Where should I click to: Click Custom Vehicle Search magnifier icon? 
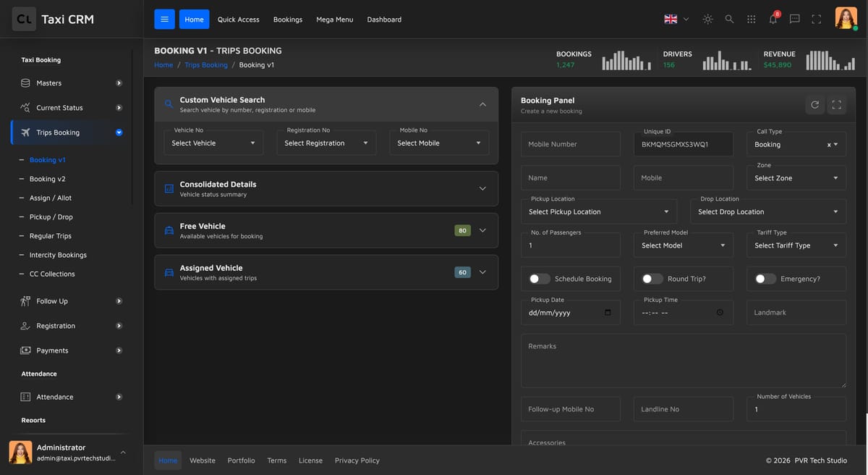tap(169, 104)
